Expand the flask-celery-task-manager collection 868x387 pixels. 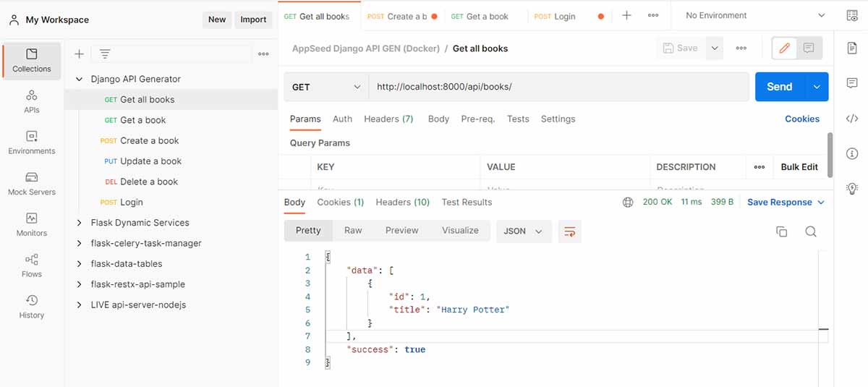click(80, 243)
